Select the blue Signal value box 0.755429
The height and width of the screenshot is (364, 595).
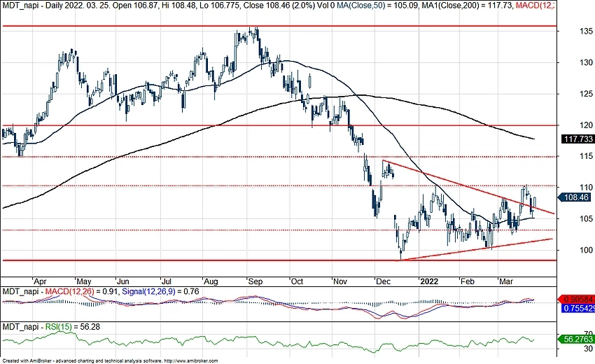tap(578, 307)
